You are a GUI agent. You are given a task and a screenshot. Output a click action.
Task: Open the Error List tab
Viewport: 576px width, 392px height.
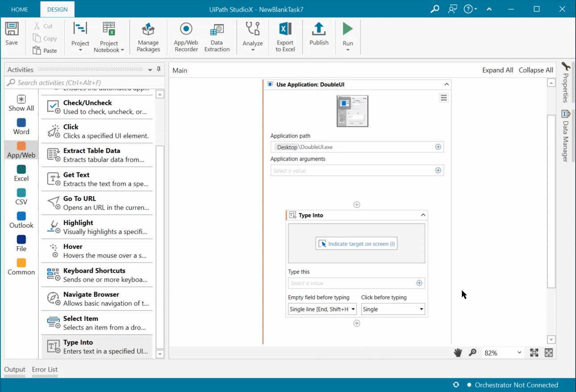coord(45,369)
